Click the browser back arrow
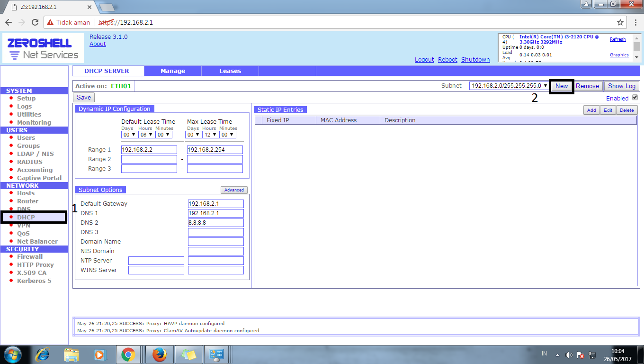 pos(8,22)
